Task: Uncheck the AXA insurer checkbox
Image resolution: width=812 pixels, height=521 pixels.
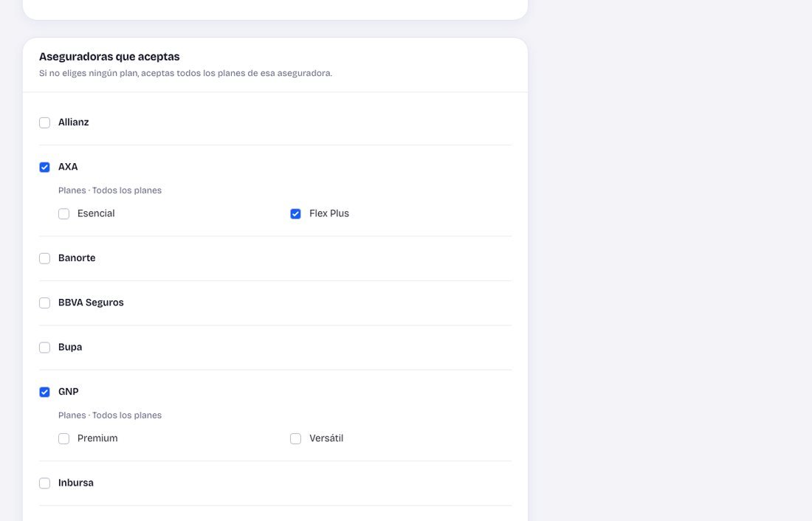Action: pos(44,168)
